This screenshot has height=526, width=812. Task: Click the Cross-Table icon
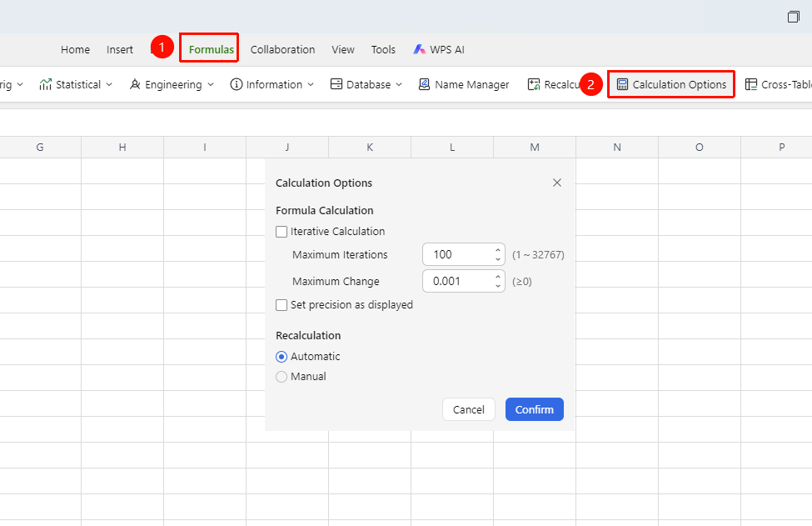point(751,84)
